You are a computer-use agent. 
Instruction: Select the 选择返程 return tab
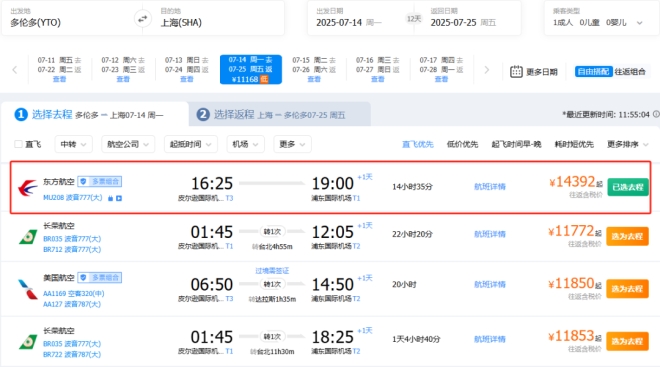pyautogui.click(x=279, y=114)
